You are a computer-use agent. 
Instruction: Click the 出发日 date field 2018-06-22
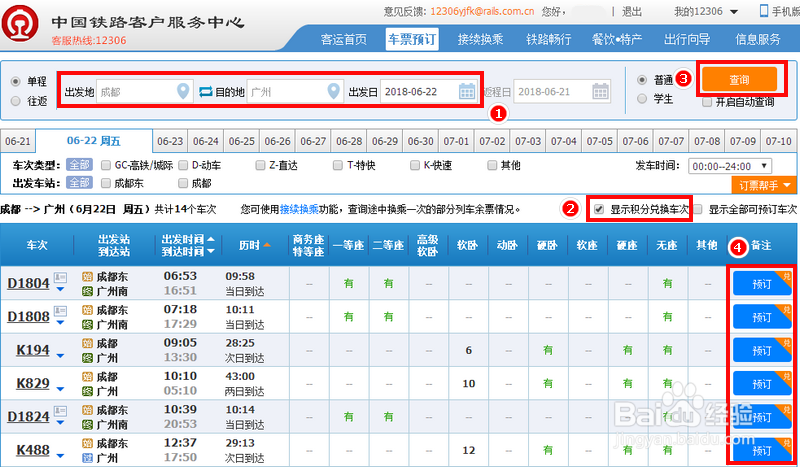coord(429,92)
